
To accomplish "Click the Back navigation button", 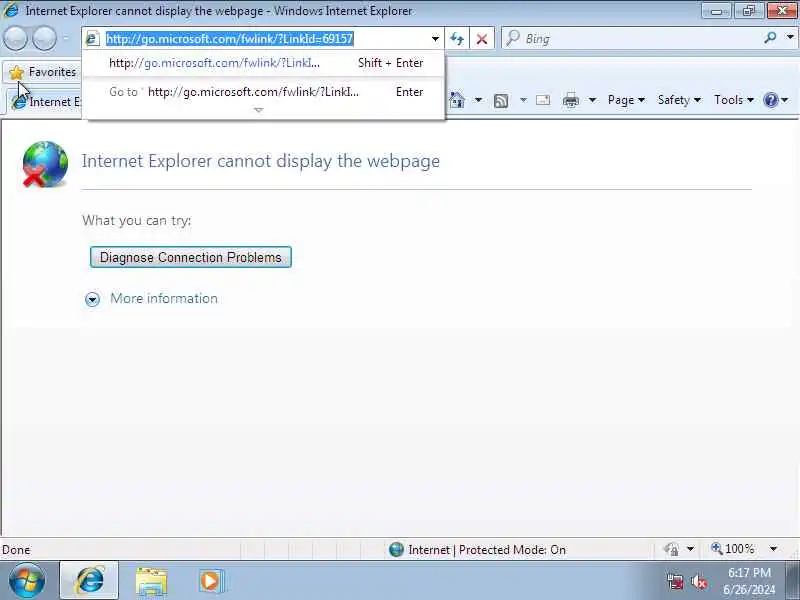I will coord(15,38).
